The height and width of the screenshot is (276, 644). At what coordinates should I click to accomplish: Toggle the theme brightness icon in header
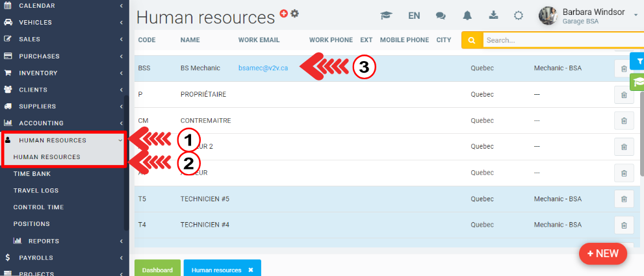tap(518, 16)
